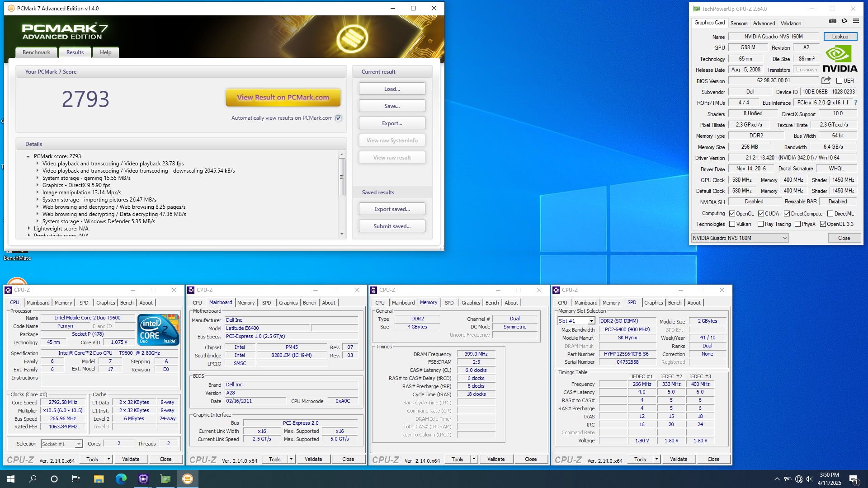
Task: Click Validate in the CPU-Z SPD window
Action: (x=678, y=459)
